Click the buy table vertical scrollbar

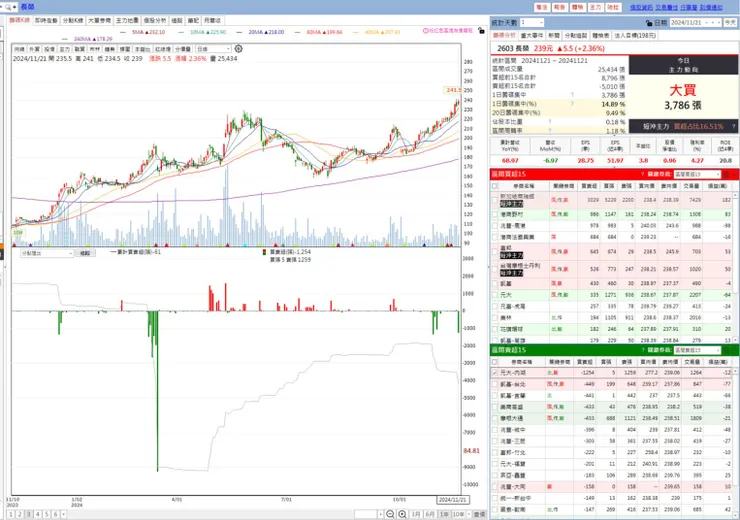[x=735, y=267]
